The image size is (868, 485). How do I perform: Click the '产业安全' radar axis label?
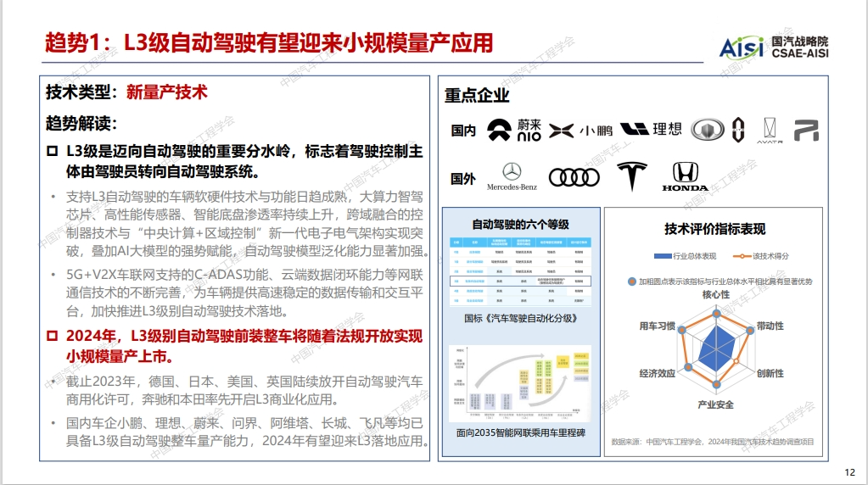(x=714, y=404)
